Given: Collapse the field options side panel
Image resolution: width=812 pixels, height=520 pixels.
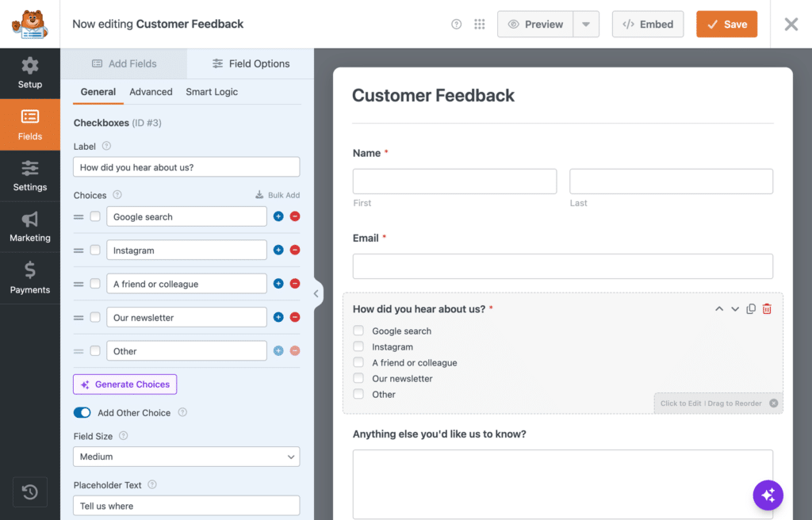Looking at the screenshot, I should tap(316, 293).
